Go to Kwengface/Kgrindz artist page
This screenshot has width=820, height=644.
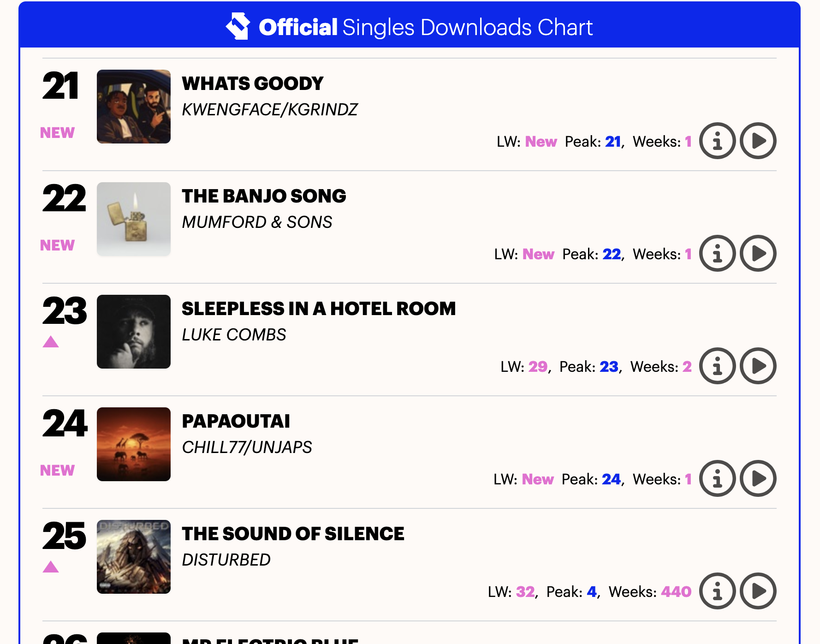(x=270, y=110)
